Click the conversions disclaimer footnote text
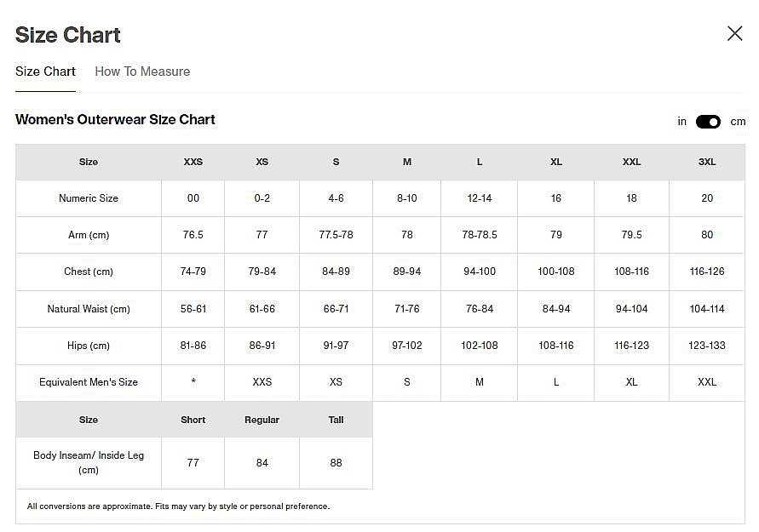 pos(178,506)
